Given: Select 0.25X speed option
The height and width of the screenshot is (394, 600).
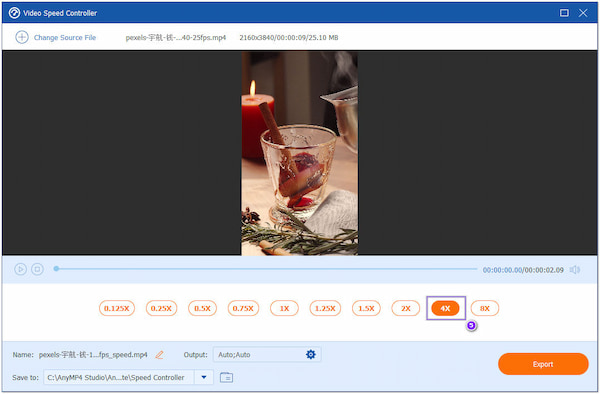Looking at the screenshot, I should (x=161, y=308).
